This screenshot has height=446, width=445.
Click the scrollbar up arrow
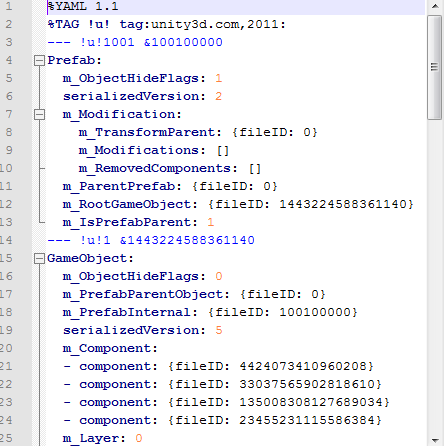tap(435, 6)
